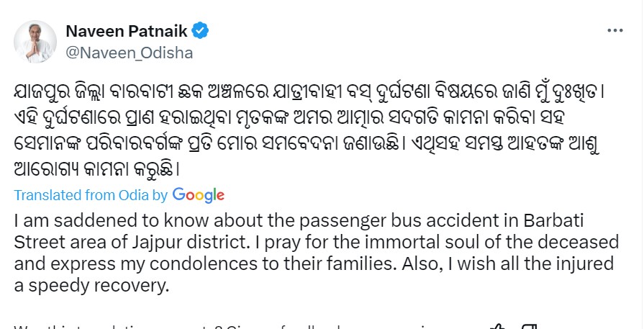The width and height of the screenshot is (644, 329).
Task: Click the blue verified badge
Action: pyautogui.click(x=202, y=31)
